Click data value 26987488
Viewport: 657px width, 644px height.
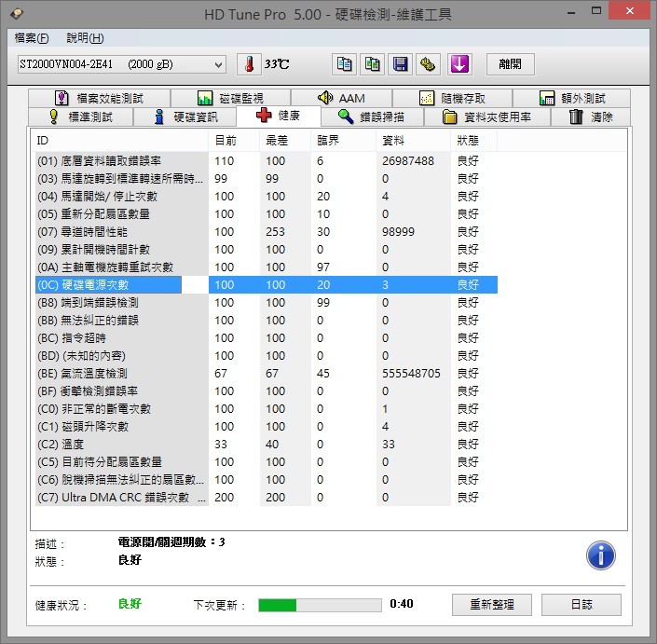click(x=407, y=161)
